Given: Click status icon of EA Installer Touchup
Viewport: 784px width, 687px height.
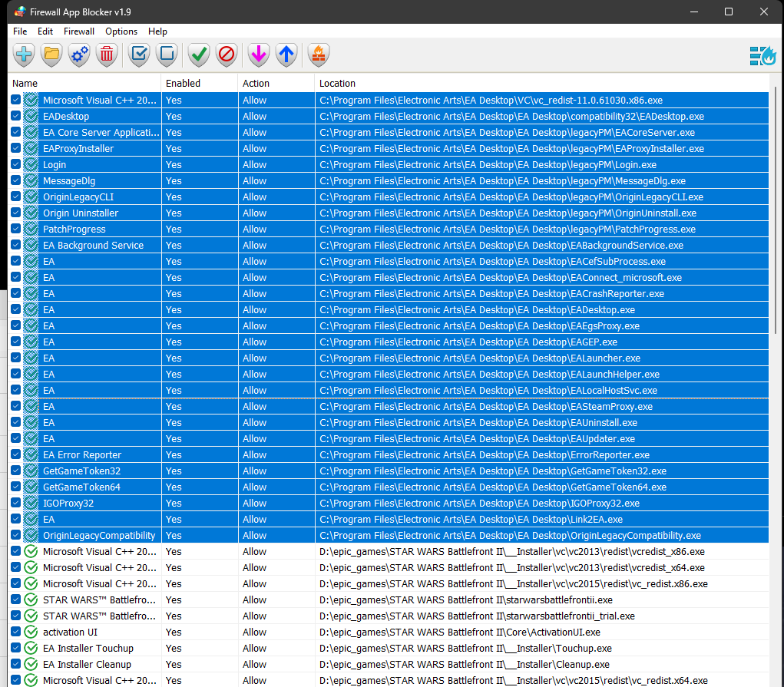Looking at the screenshot, I should (31, 649).
